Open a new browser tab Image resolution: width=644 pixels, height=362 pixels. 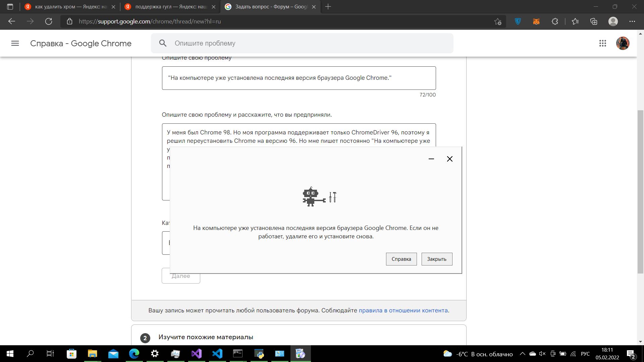pyautogui.click(x=328, y=7)
